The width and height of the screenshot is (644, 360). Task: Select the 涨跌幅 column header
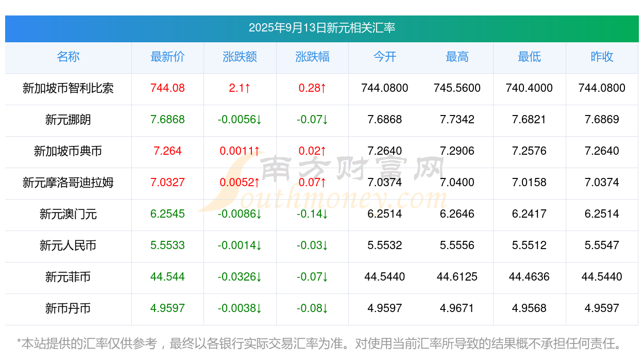point(312,57)
